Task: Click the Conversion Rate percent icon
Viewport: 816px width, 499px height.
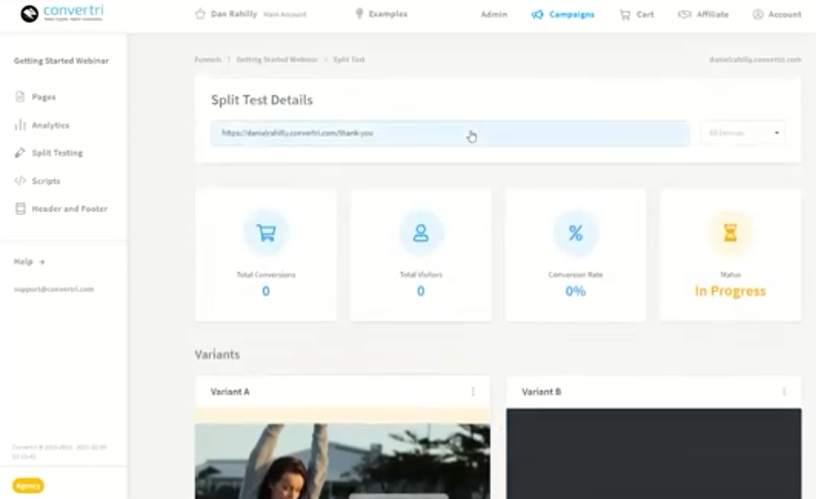Action: [576, 233]
